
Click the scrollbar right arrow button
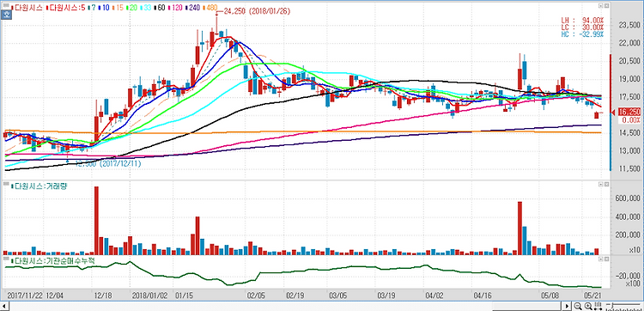(567, 306)
